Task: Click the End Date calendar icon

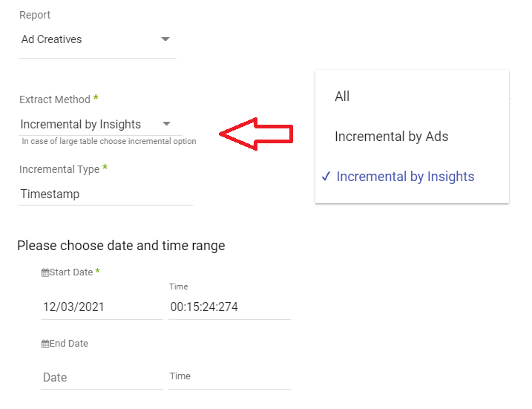Action: pyautogui.click(x=45, y=344)
